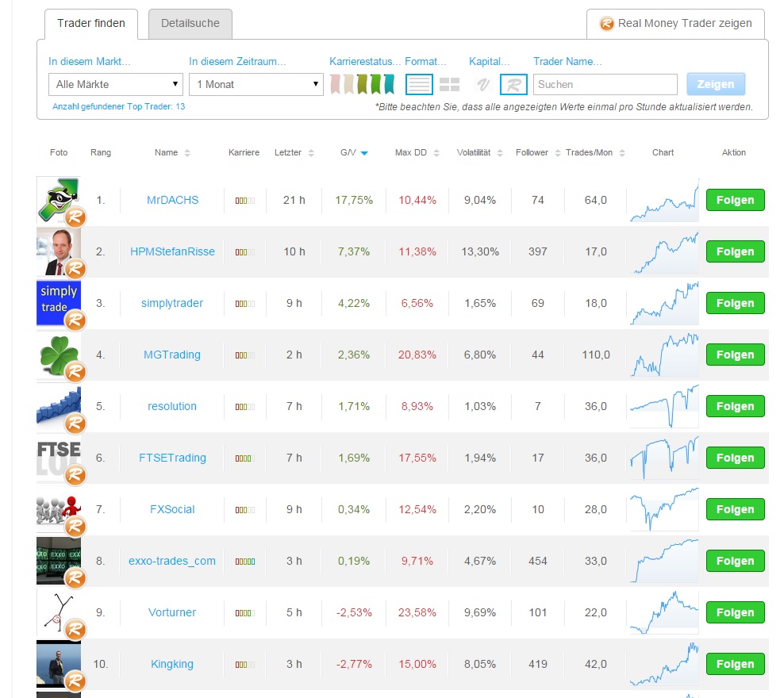Open the exxo-trades_com trader profile link

(172, 561)
